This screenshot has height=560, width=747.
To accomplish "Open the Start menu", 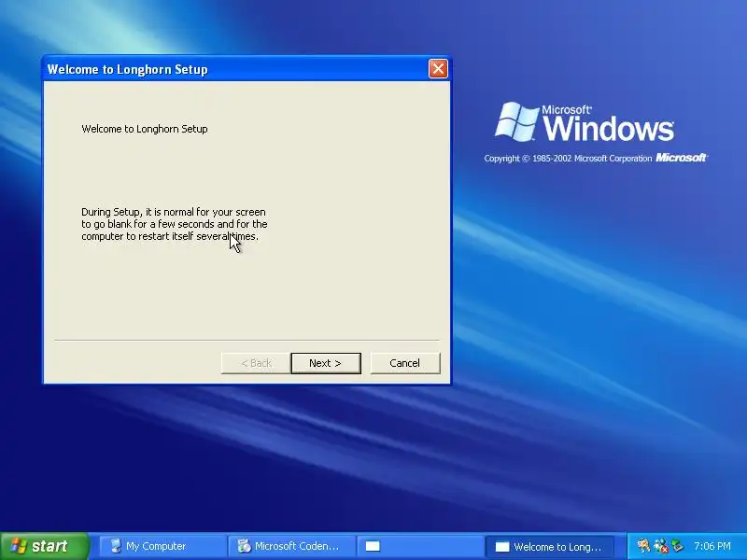I will click(x=44, y=546).
